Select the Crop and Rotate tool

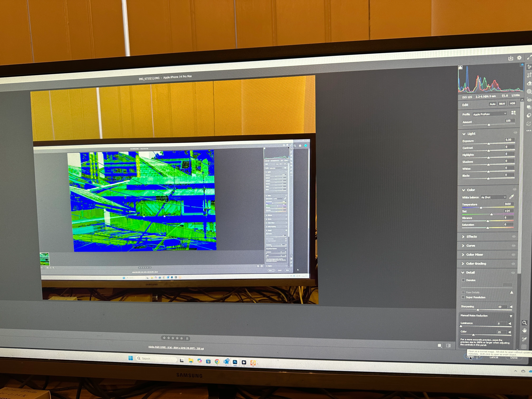tap(529, 75)
